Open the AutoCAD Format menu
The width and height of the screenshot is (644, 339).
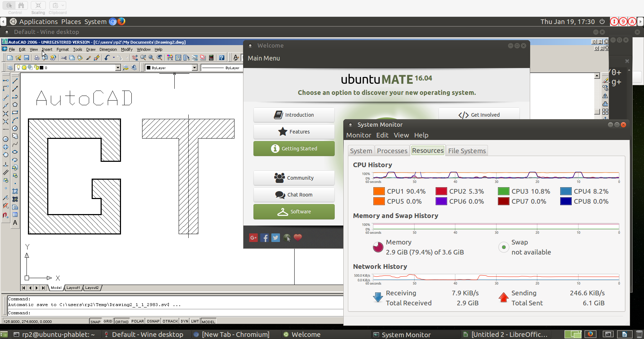(63, 49)
